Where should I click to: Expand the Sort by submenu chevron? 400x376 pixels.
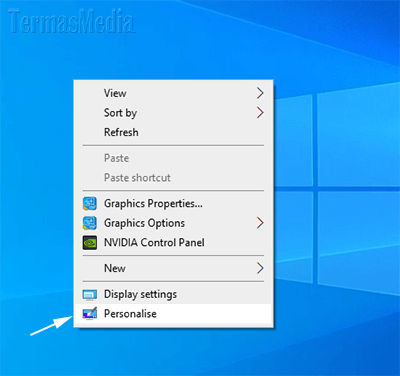click(260, 113)
